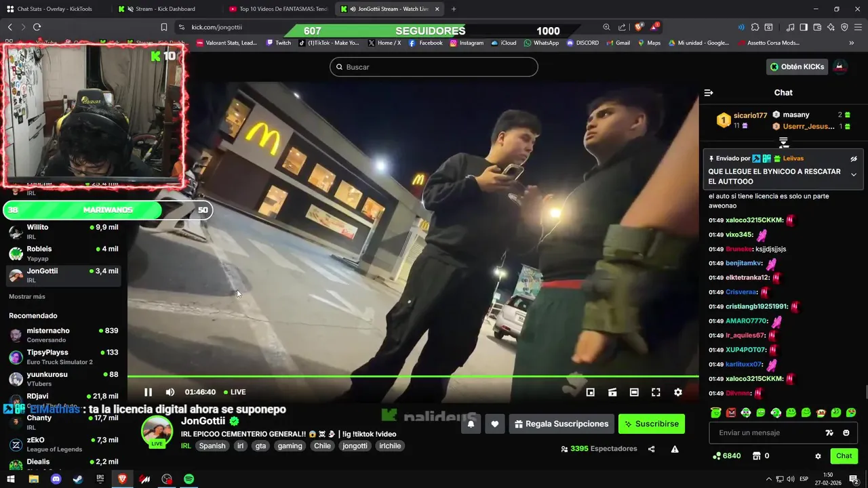Open Discord from the taskbar

(56, 479)
